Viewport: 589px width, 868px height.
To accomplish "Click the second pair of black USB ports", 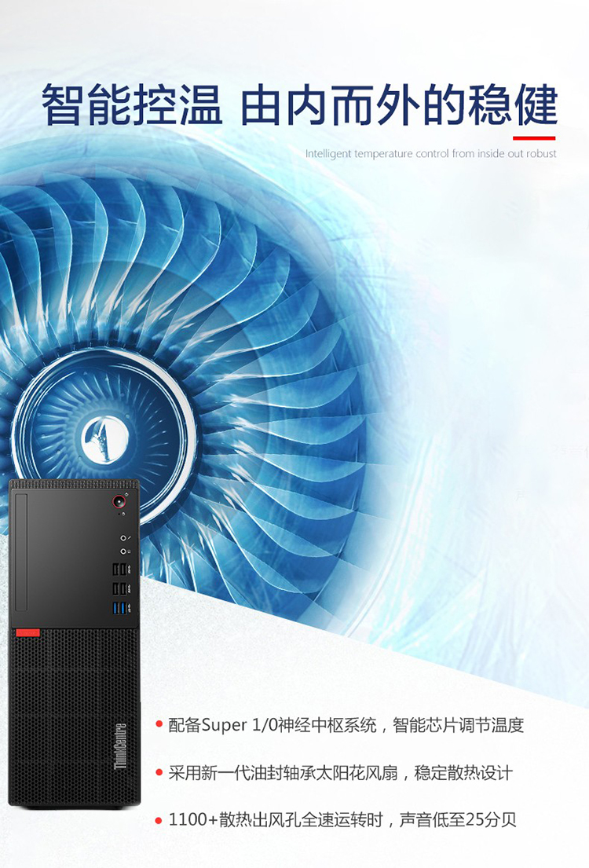I will [119, 589].
